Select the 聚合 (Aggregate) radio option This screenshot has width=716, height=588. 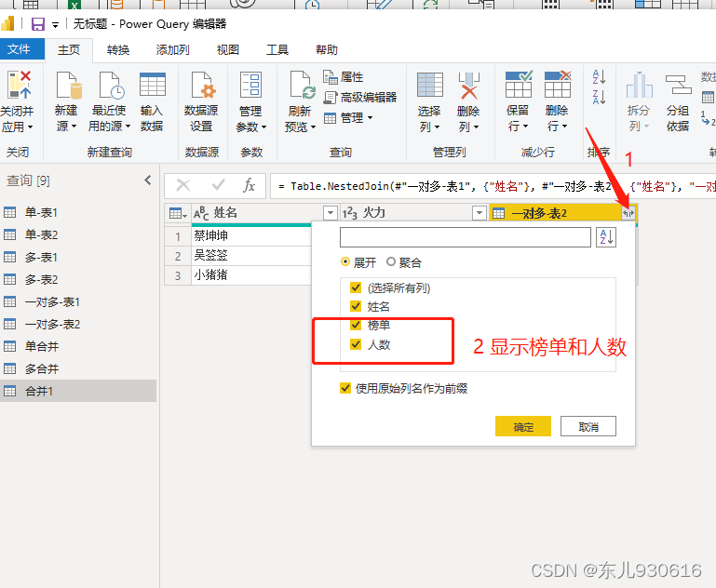[x=391, y=262]
